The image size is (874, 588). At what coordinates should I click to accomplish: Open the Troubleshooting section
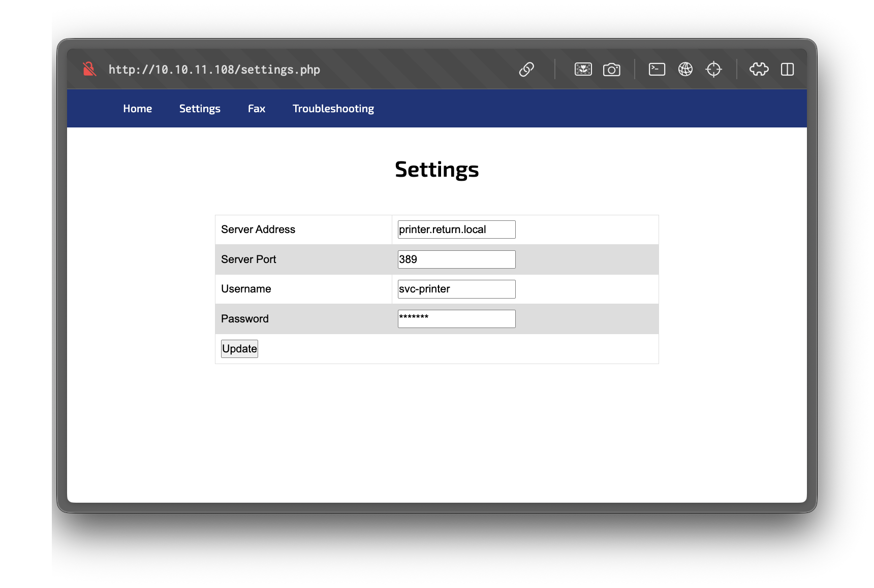(x=333, y=108)
